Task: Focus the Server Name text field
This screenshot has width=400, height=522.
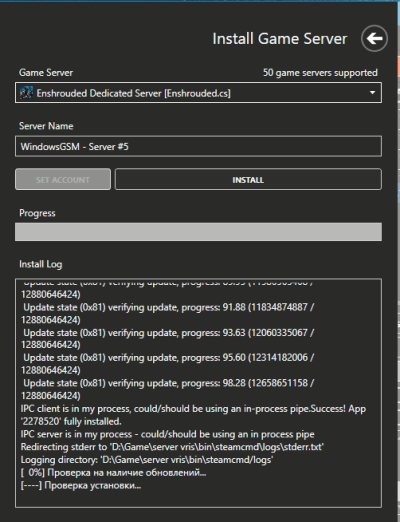Action: pos(198,146)
